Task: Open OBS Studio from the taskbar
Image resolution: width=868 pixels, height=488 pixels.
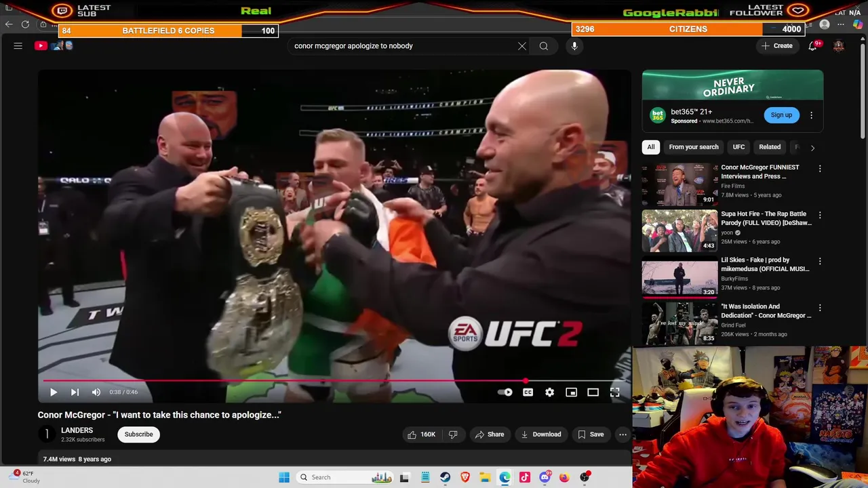Action: (585, 477)
